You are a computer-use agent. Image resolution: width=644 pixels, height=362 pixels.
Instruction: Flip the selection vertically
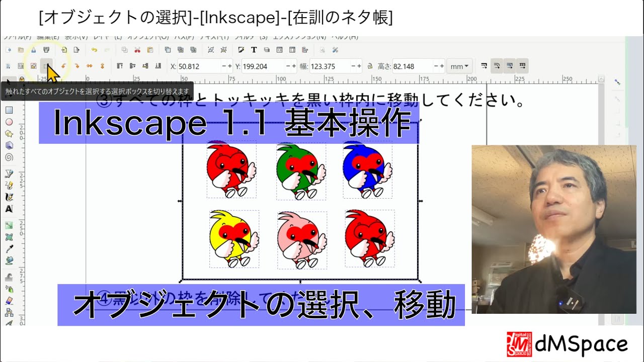pos(102,66)
